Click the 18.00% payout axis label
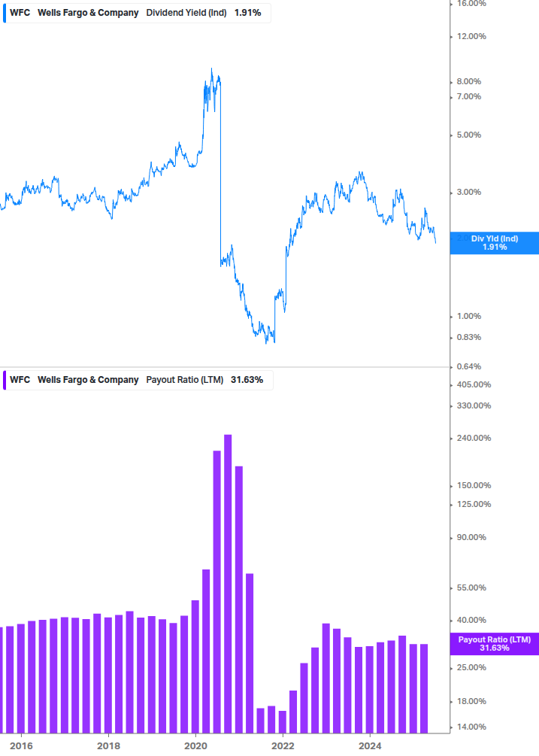The image size is (539, 756). [x=471, y=702]
